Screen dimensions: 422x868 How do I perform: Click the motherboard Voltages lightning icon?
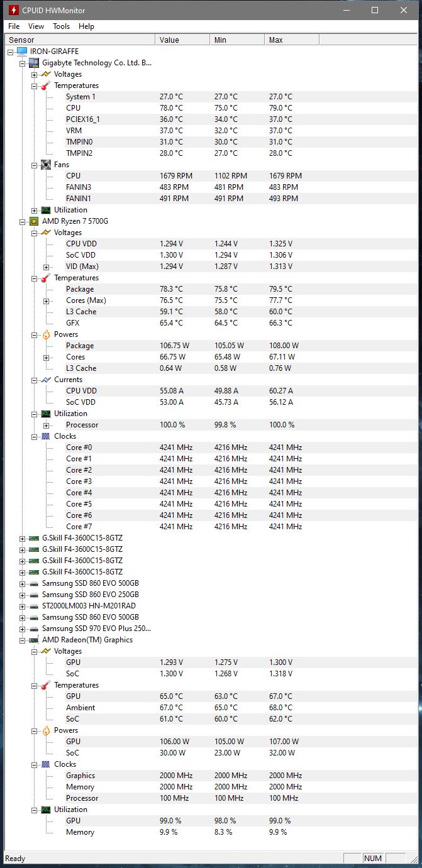pyautogui.click(x=46, y=74)
